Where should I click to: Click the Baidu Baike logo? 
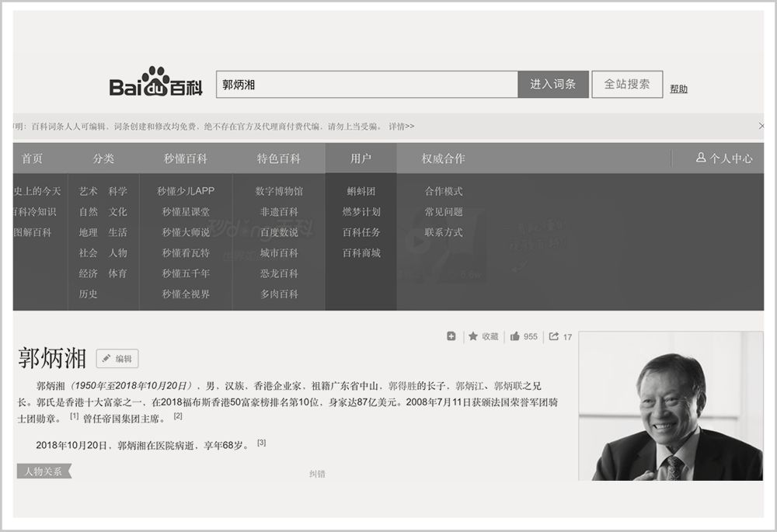click(x=155, y=82)
